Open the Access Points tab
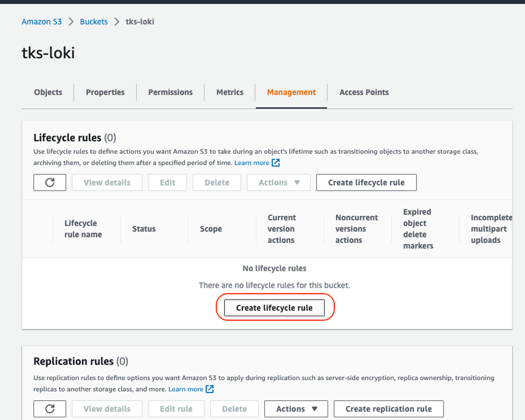The width and height of the screenshot is (525, 420). pyautogui.click(x=364, y=92)
